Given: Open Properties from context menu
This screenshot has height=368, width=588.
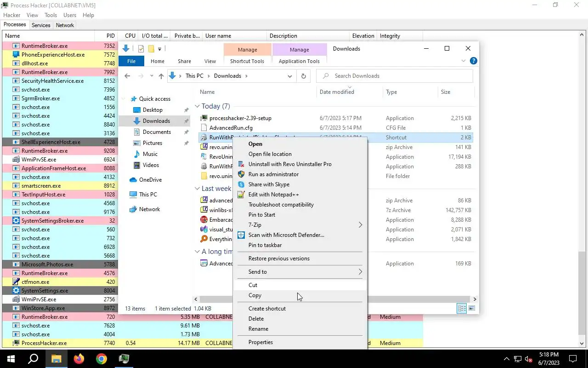Looking at the screenshot, I should coord(300,342).
